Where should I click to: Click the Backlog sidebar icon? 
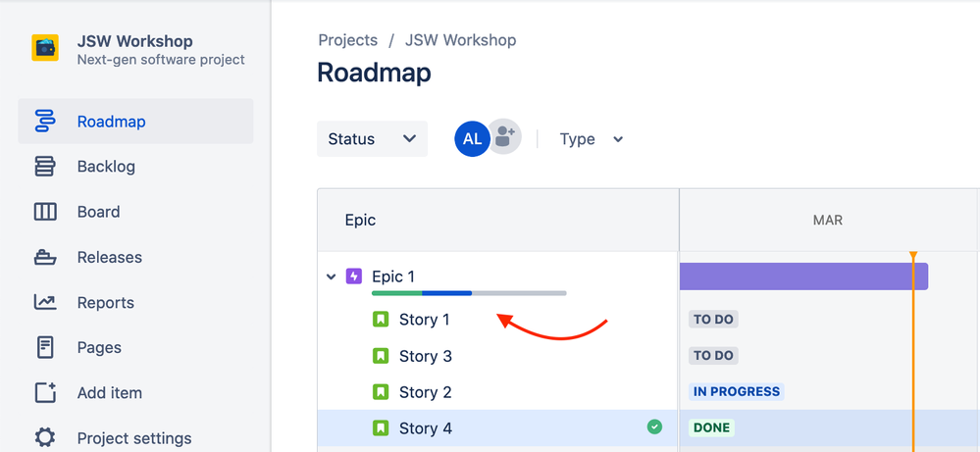tap(45, 167)
